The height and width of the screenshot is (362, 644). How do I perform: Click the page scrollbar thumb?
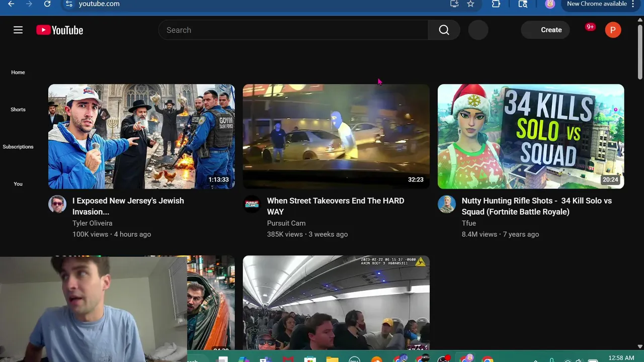[x=640, y=51]
